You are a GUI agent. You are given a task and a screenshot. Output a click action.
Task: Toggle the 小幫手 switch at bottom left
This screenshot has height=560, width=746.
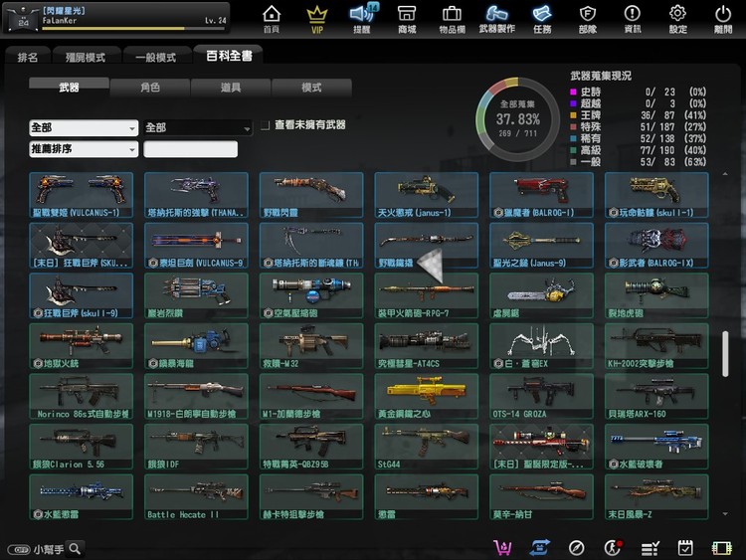point(19,549)
